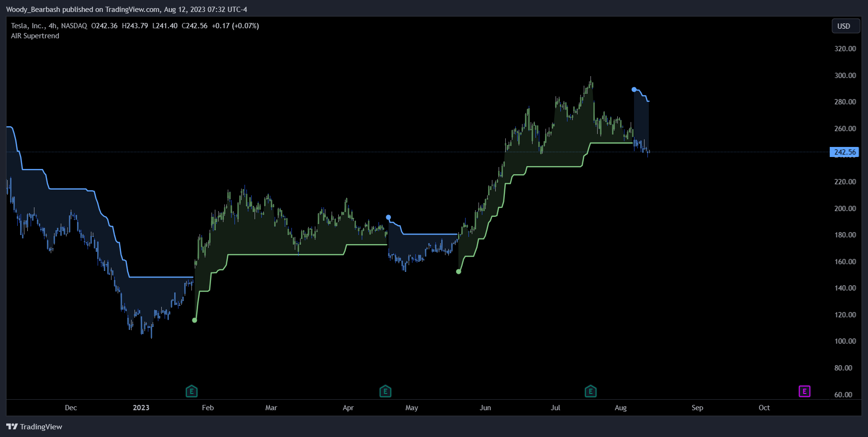Click the Oct label on time axis

(764, 408)
